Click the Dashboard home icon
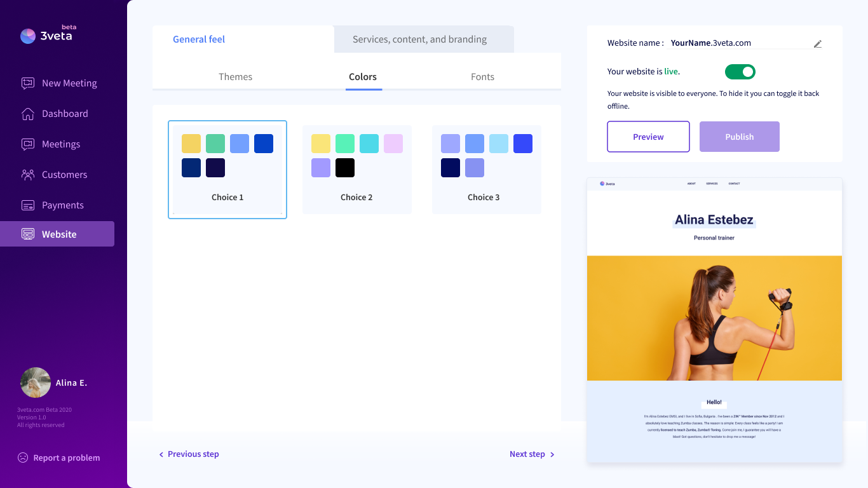 (28, 114)
